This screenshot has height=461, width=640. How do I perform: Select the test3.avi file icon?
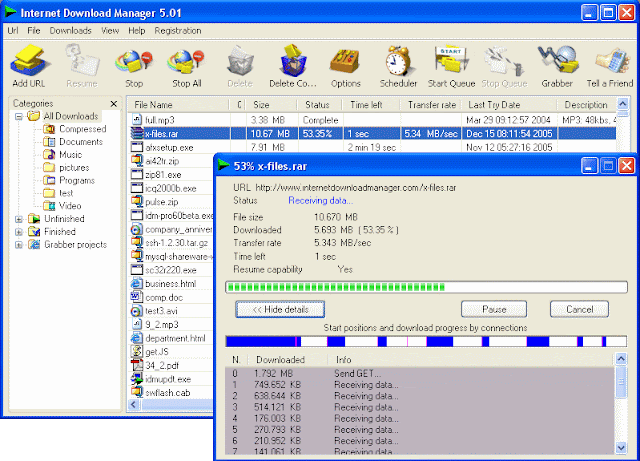(136, 311)
